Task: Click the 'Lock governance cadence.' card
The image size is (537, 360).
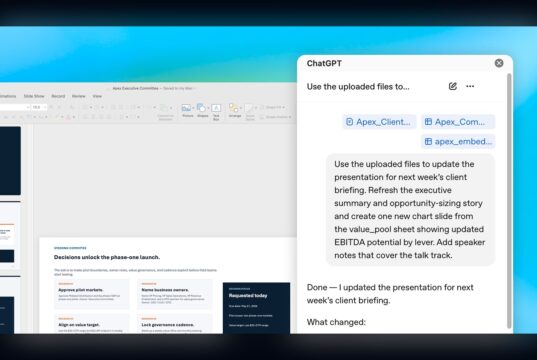Action: click(x=175, y=324)
